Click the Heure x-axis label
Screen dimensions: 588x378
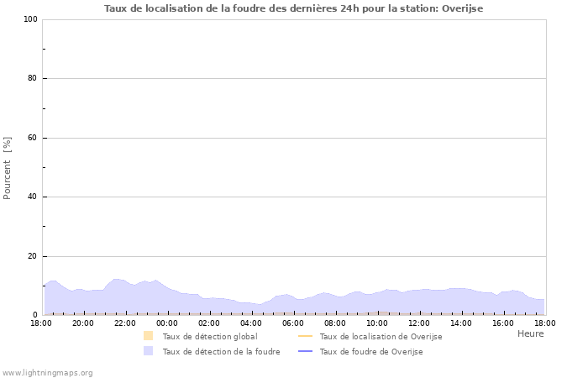pyautogui.click(x=530, y=333)
